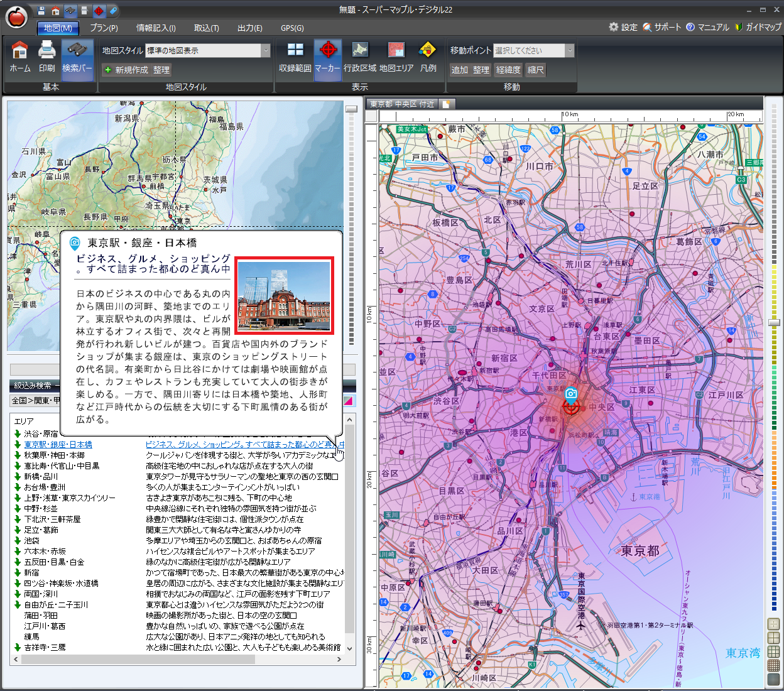This screenshot has width=784, height=691.
Task: Open the 出力(E) ribbon tab
Action: pyautogui.click(x=250, y=28)
